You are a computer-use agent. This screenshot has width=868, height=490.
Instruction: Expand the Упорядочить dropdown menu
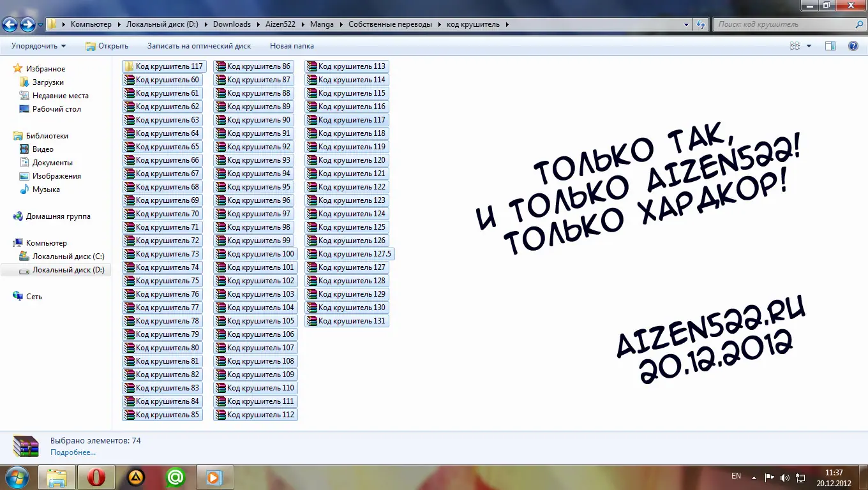(38, 46)
